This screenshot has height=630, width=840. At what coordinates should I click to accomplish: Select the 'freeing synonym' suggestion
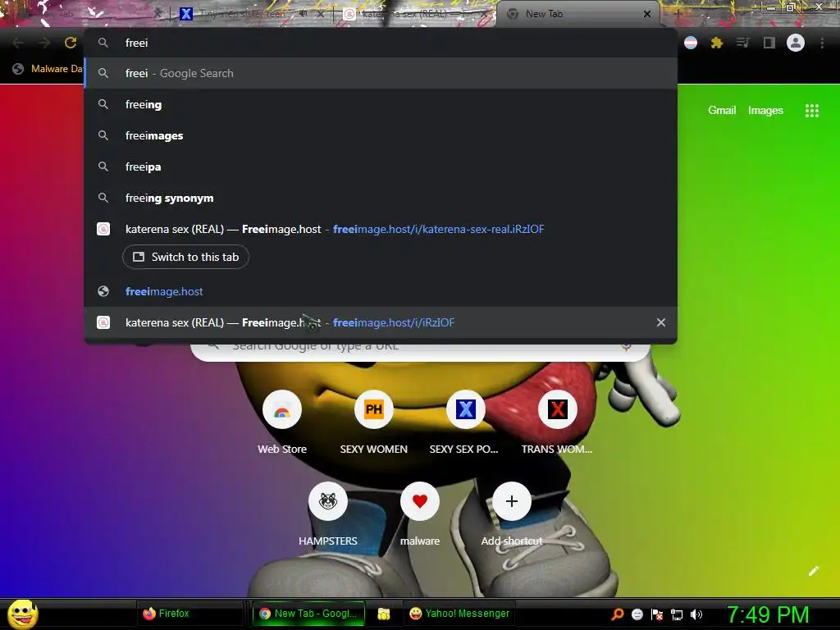[381, 198]
